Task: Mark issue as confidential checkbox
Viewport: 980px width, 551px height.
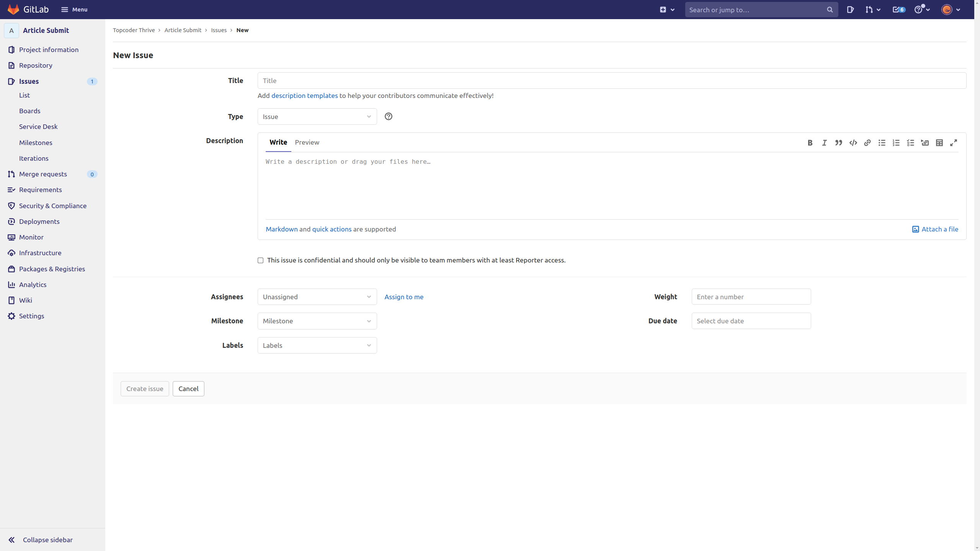Action: (260, 260)
